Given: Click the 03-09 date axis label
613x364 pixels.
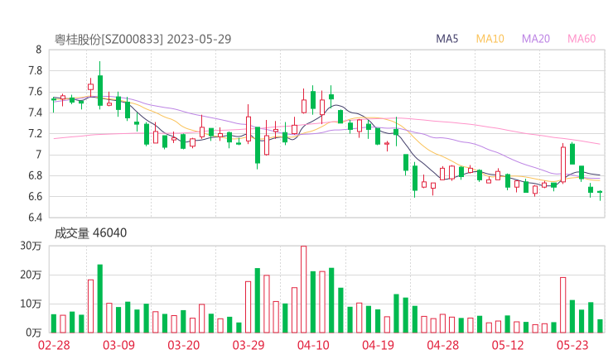Looking at the screenshot, I should [118, 345].
